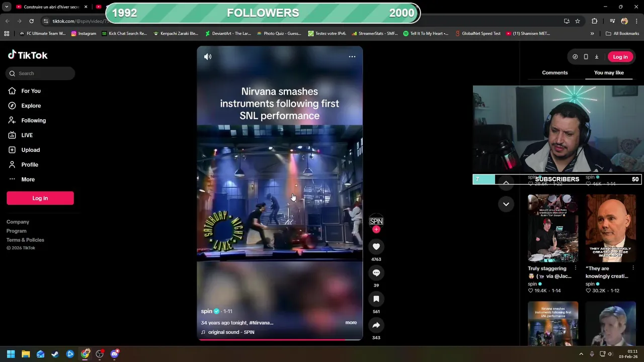Bookmark this page with star icon

[578, 21]
